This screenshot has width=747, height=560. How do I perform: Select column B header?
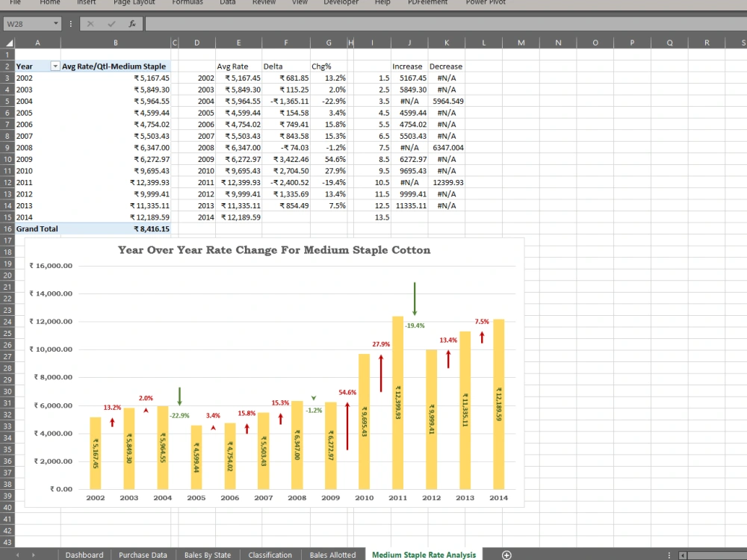[x=115, y=43]
